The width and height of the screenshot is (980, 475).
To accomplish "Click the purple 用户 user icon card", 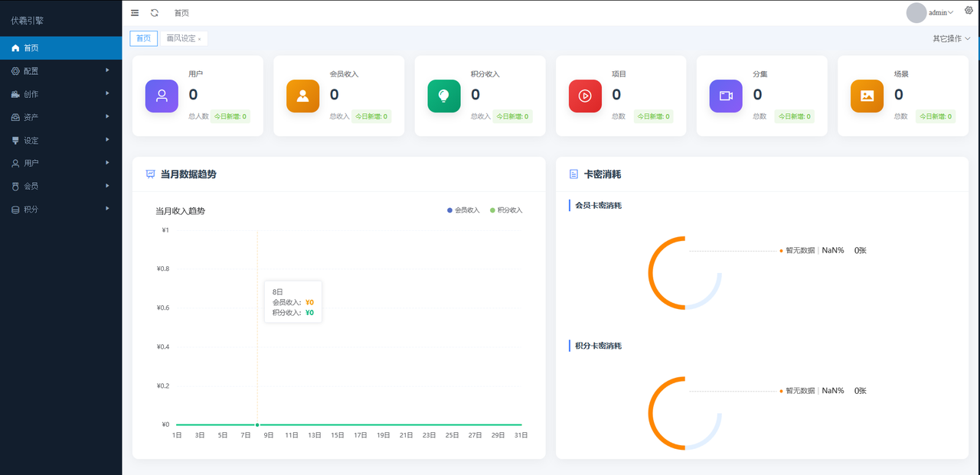I will (x=162, y=96).
